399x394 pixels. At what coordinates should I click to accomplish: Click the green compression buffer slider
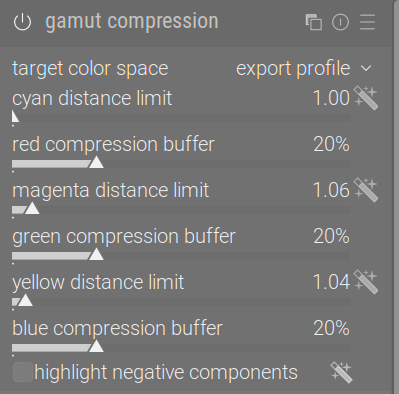(181, 256)
